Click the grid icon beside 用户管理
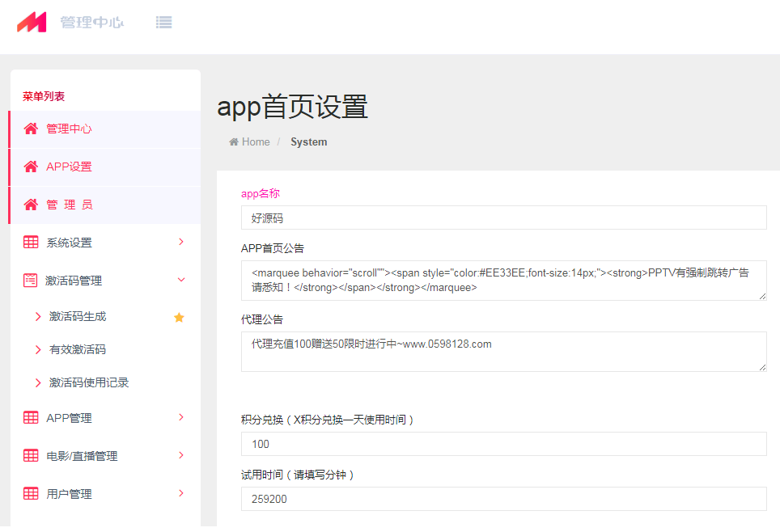This screenshot has height=532, width=780. coord(31,494)
